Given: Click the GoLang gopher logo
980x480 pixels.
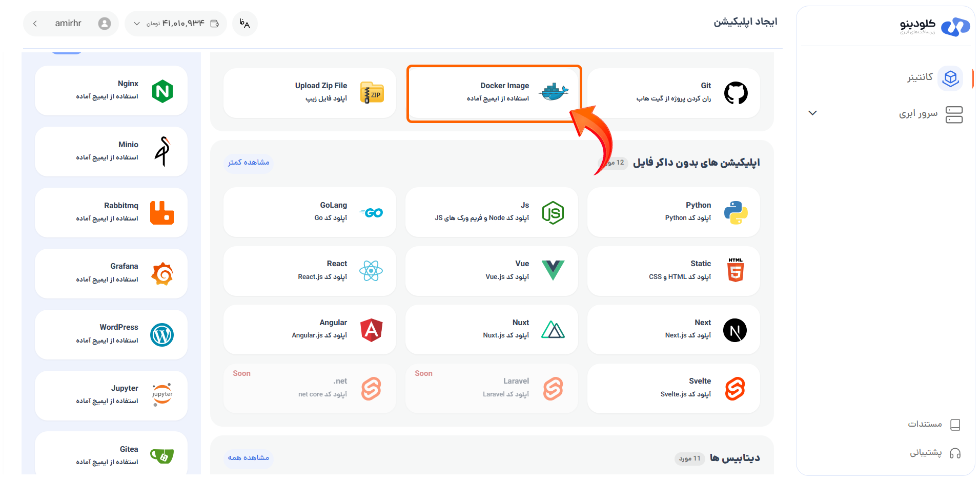Looking at the screenshot, I should [x=372, y=213].
